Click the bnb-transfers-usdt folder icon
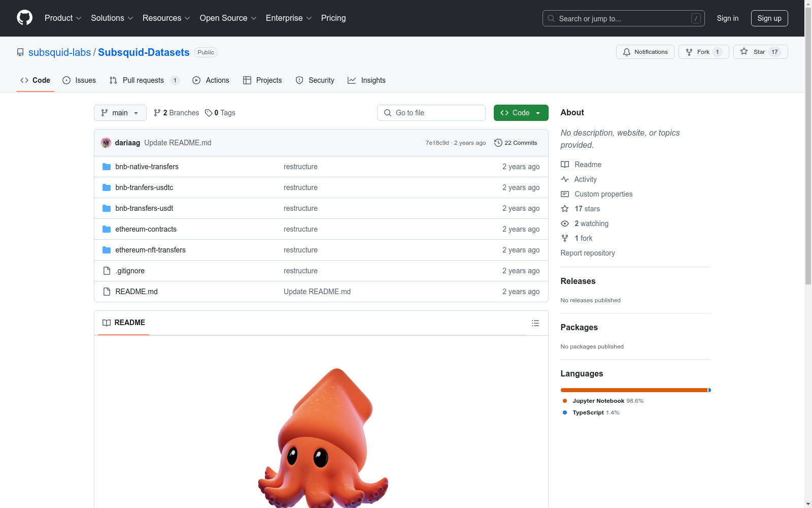Image resolution: width=812 pixels, height=508 pixels. pos(107,208)
